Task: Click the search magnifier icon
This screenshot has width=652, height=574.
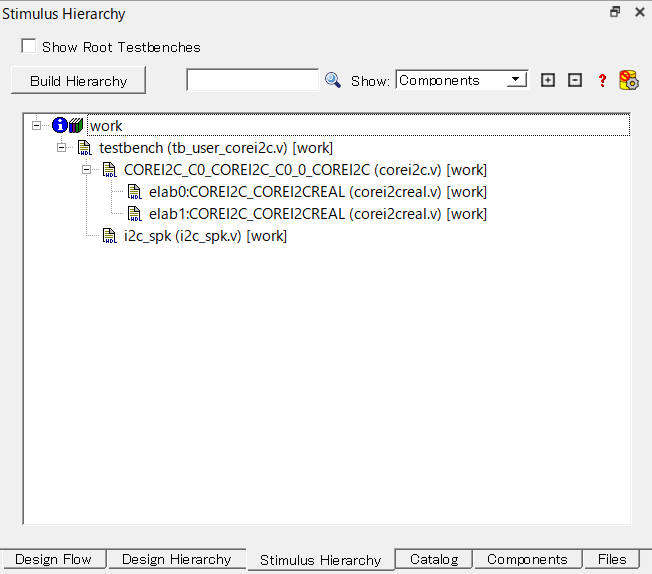Action: 333,80
